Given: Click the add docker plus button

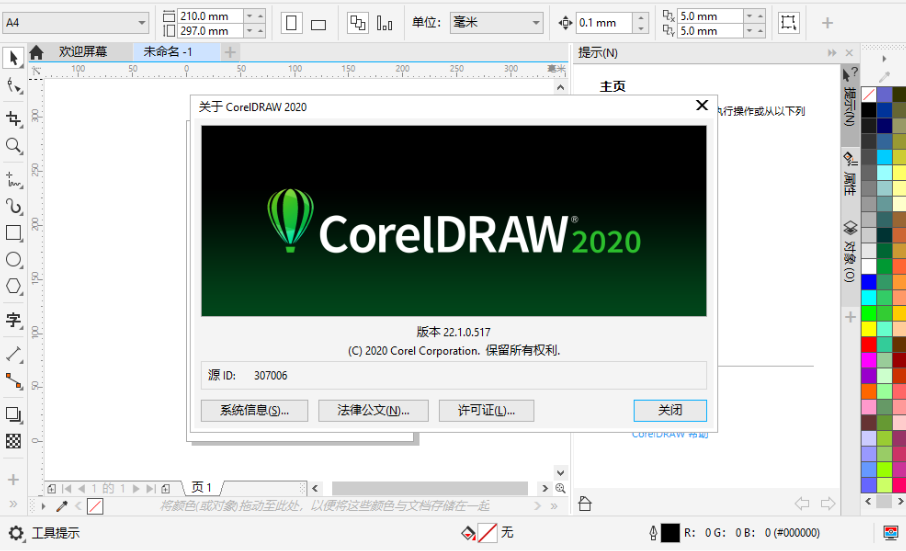Looking at the screenshot, I should click(x=850, y=317).
